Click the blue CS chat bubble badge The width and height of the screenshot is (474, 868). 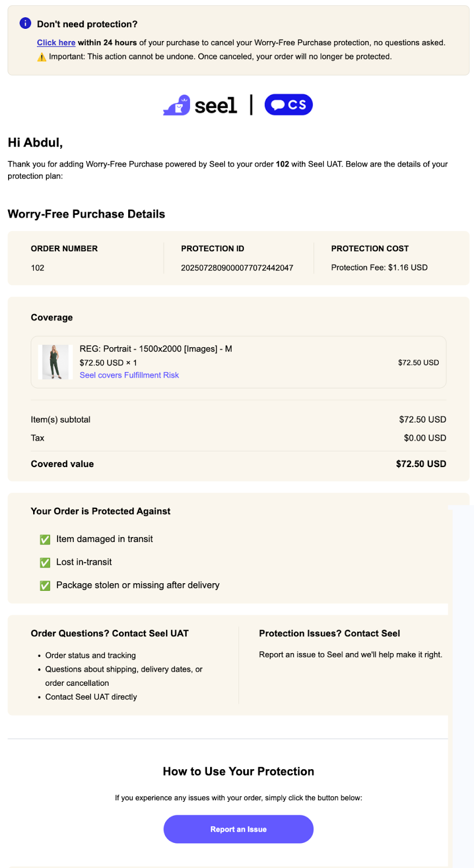(288, 105)
